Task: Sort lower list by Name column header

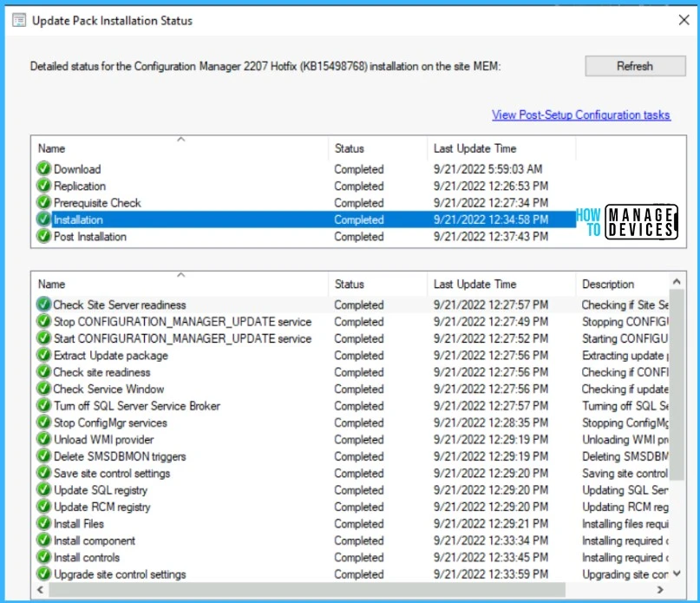Action: coord(180,284)
